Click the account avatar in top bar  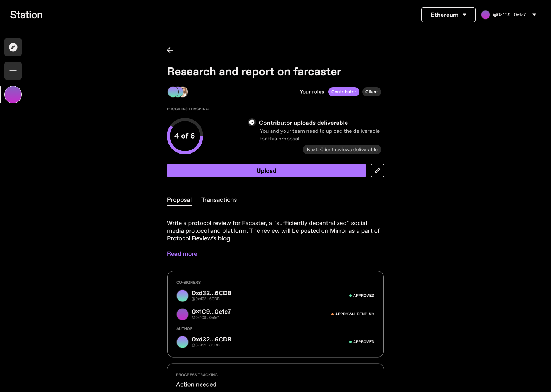(x=486, y=15)
